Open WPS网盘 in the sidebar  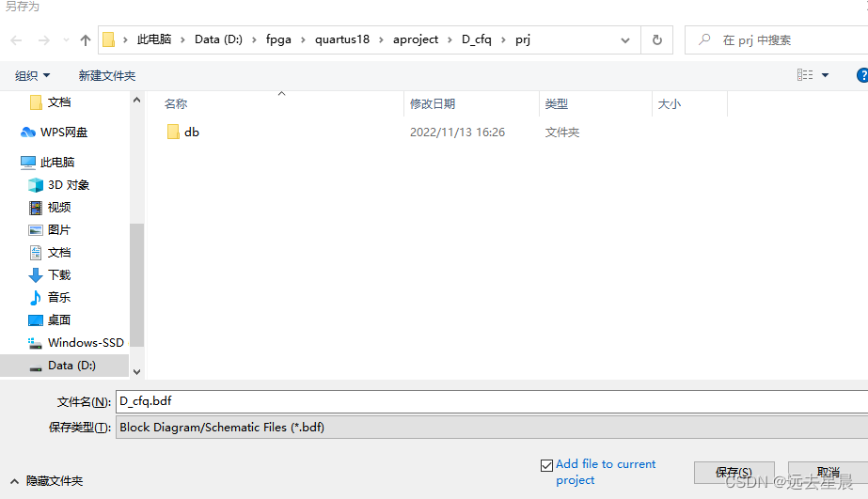[x=64, y=133]
